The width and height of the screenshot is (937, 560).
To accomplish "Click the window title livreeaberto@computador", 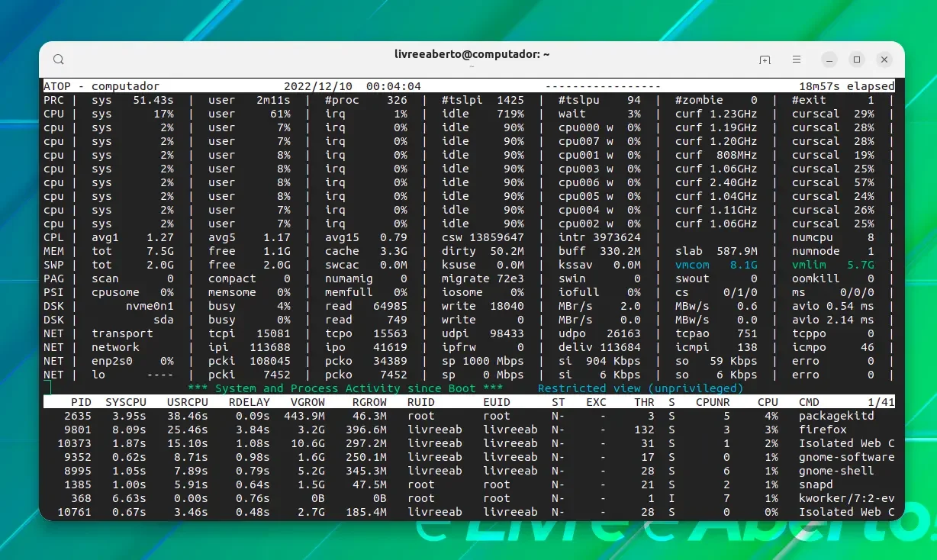I will (472, 54).
